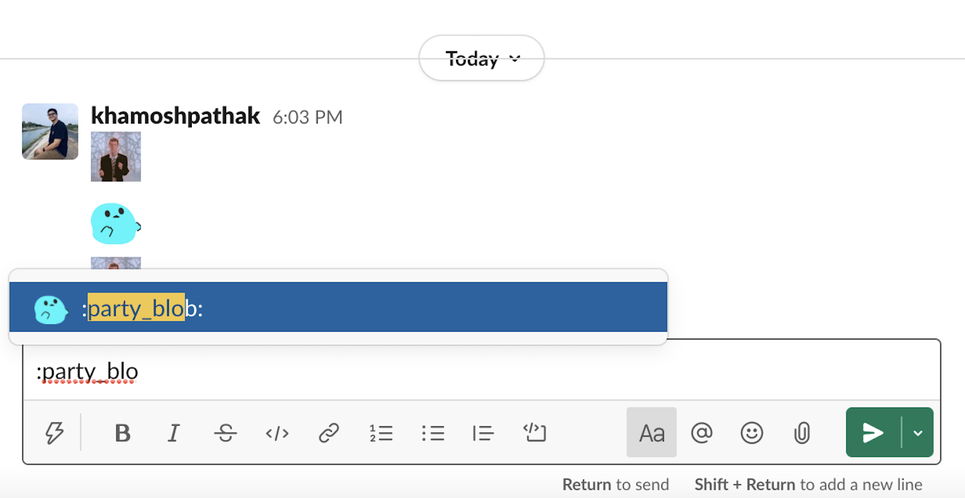Apply blockquote formatting
Image resolution: width=965 pixels, height=498 pixels.
click(x=483, y=433)
